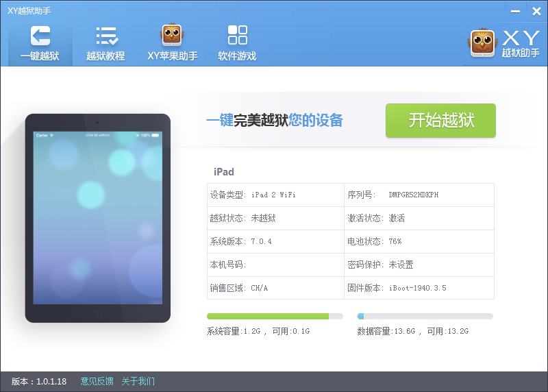The width and height of the screenshot is (548, 392).
Task: Select the 设备类型: iPad 2 WiFi cell
Action: click(275, 195)
